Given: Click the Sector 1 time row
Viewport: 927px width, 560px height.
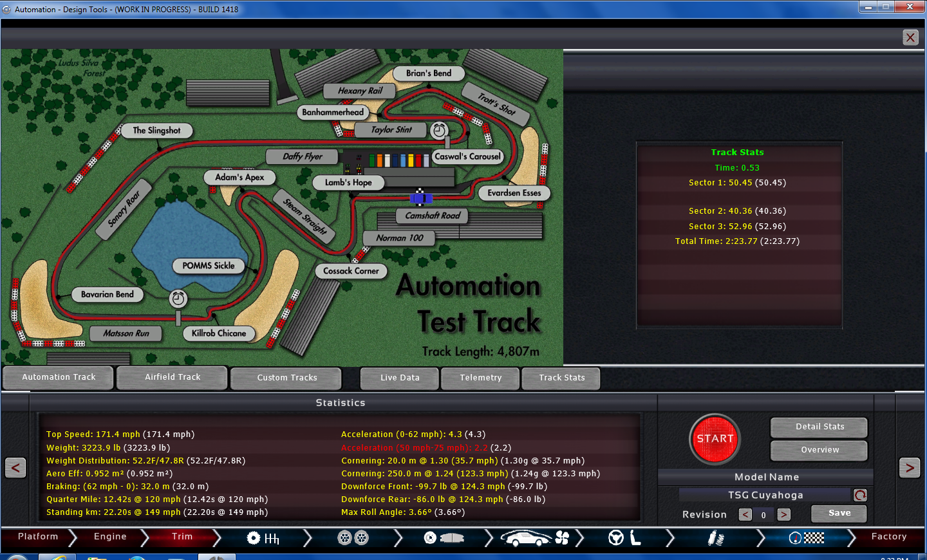Looking at the screenshot, I should (737, 183).
